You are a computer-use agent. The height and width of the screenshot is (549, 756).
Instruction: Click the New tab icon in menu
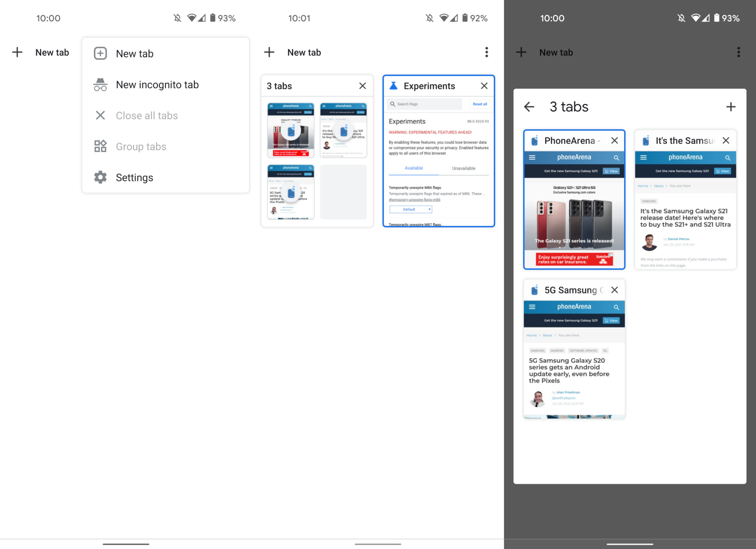[x=100, y=53]
